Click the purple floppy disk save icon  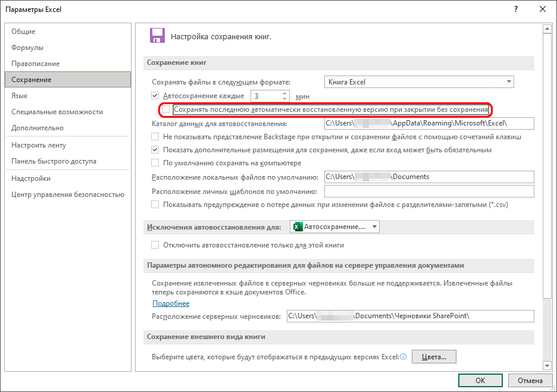coord(157,36)
